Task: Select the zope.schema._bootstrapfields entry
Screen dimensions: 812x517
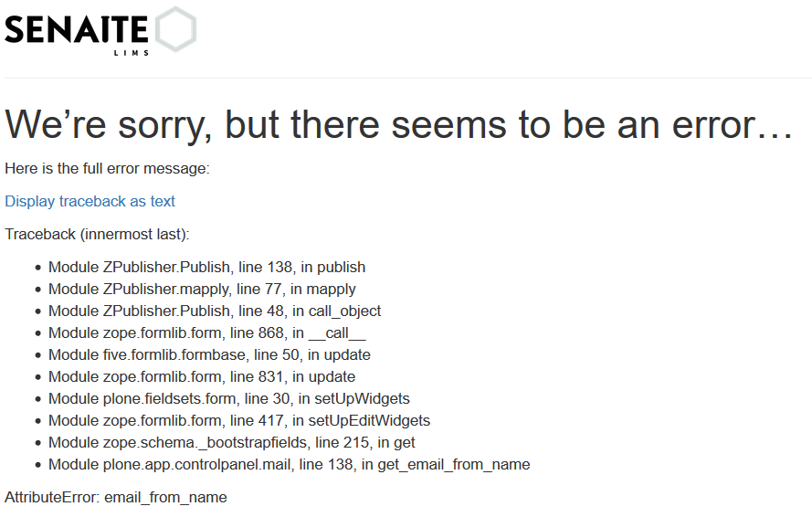Action: pyautogui.click(x=231, y=442)
